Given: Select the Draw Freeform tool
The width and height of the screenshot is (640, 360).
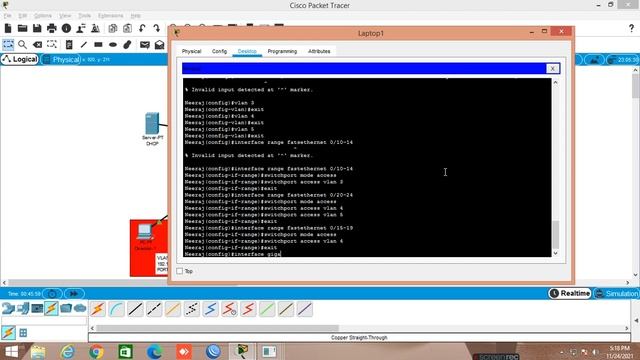Looking at the screenshot, I should point(127,44).
